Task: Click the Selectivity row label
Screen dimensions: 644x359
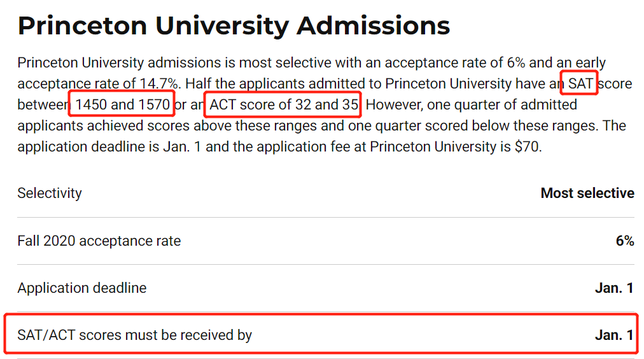Action: pos(50,193)
